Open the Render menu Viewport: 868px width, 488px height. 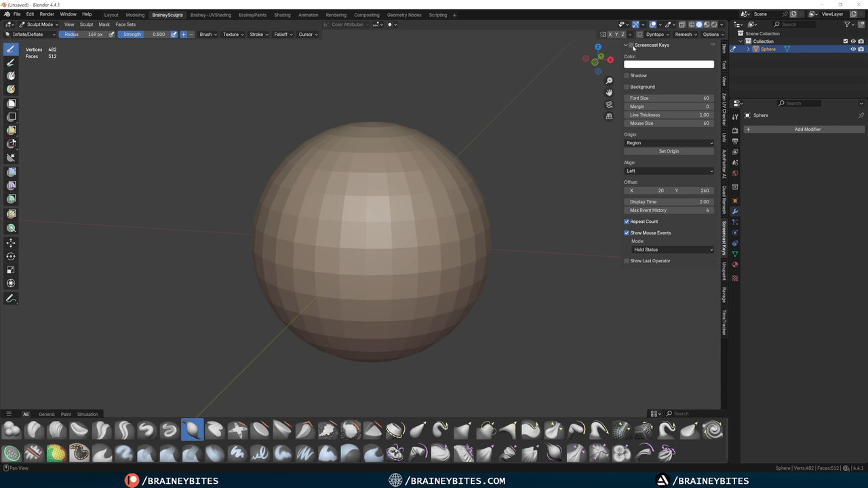47,14
